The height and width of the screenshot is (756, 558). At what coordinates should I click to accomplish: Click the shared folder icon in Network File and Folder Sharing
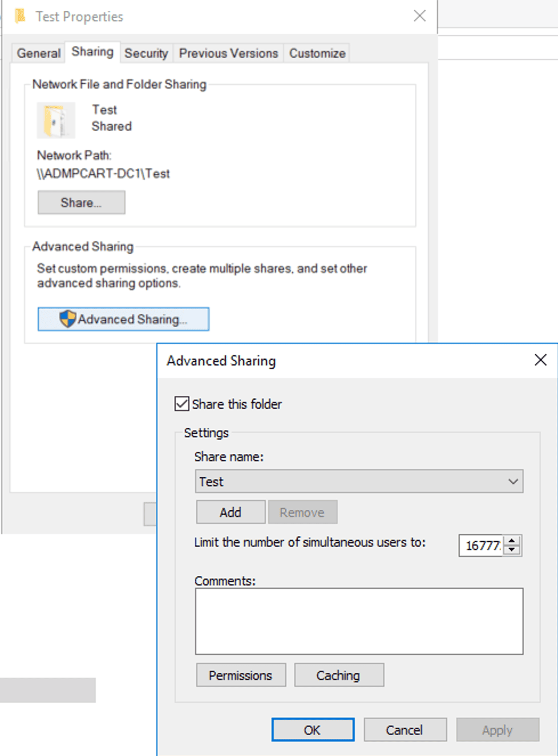click(x=56, y=120)
